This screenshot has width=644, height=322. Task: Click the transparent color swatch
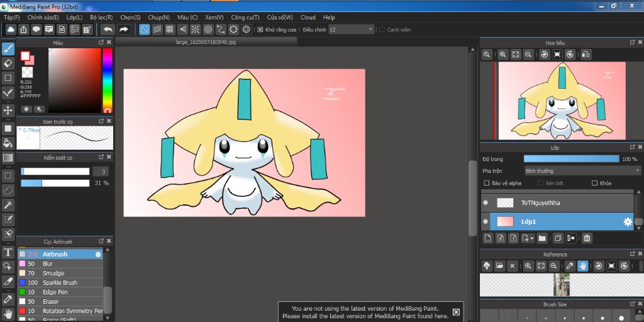(x=28, y=73)
